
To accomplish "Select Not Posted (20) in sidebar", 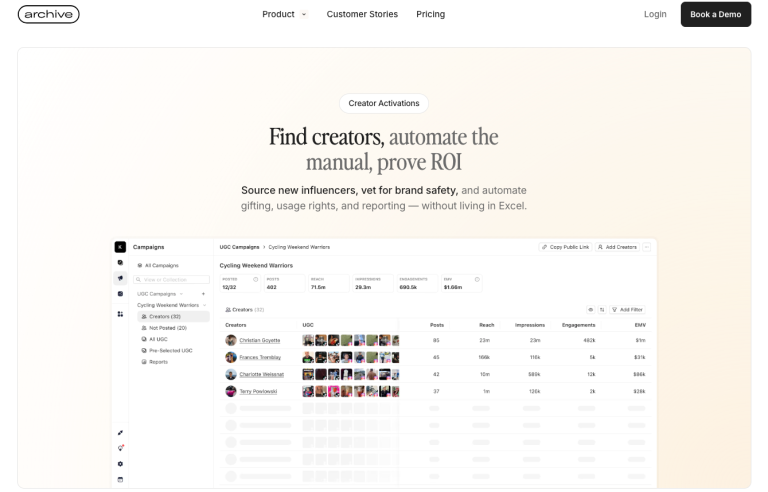I will (x=167, y=328).
